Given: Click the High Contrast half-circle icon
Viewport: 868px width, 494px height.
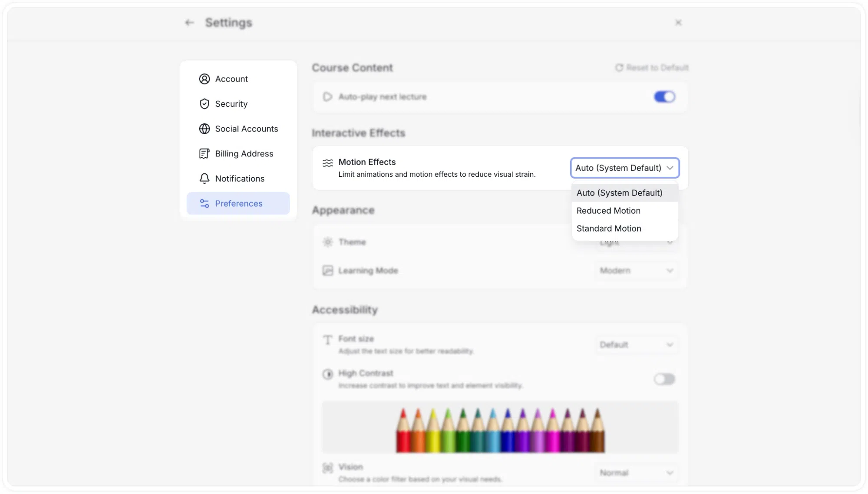Looking at the screenshot, I should tap(328, 374).
